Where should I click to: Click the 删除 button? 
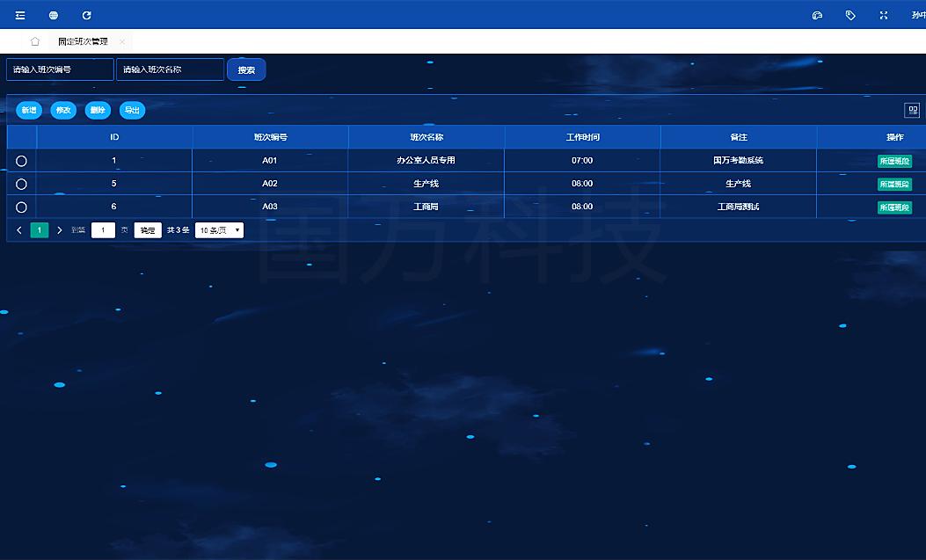[98, 111]
